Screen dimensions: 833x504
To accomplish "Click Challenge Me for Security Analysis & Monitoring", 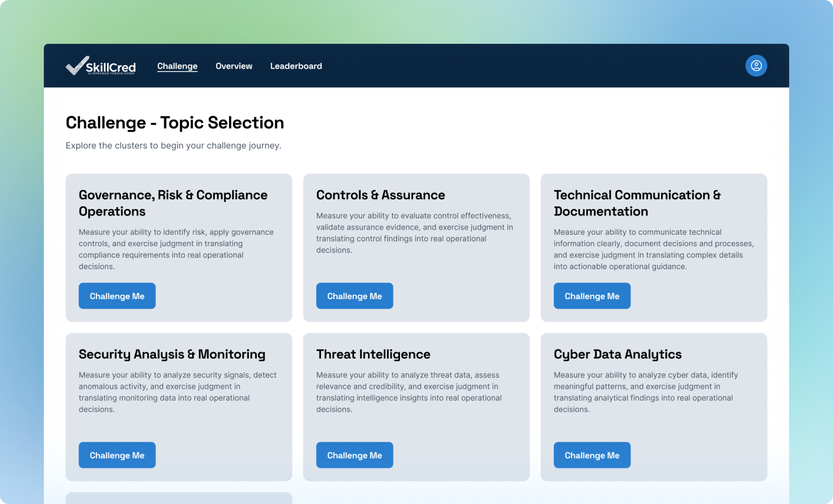I will 117,455.
